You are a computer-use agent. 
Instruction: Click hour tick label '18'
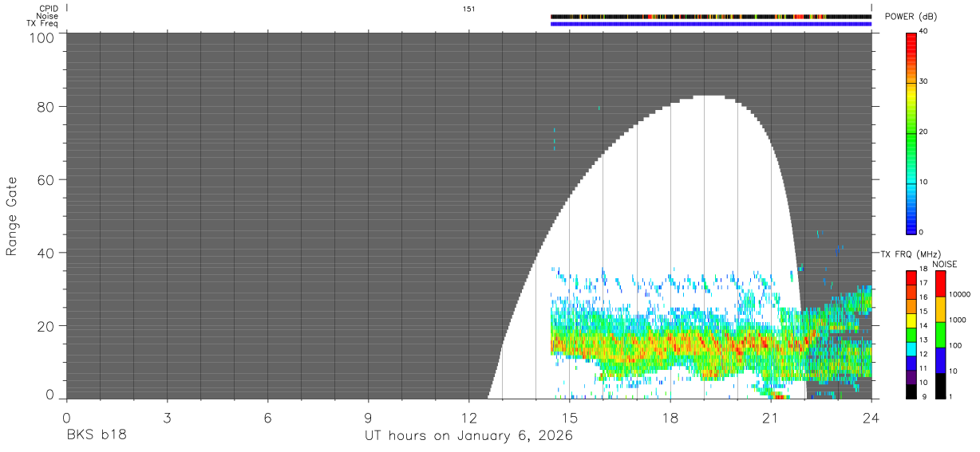[x=670, y=417]
